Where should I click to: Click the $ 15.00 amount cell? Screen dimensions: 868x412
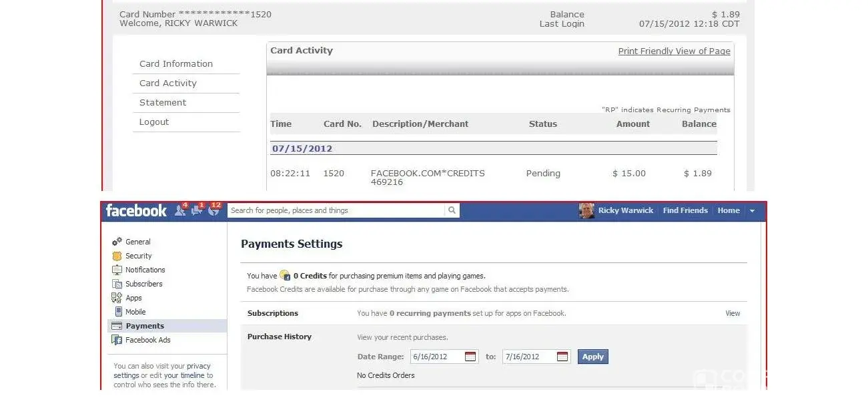coord(629,173)
